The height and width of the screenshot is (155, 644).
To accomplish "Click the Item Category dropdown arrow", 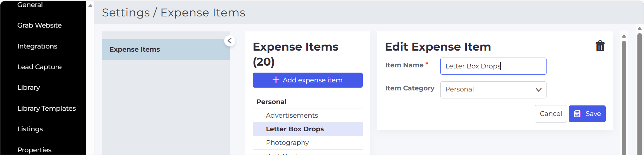I will coord(539,90).
